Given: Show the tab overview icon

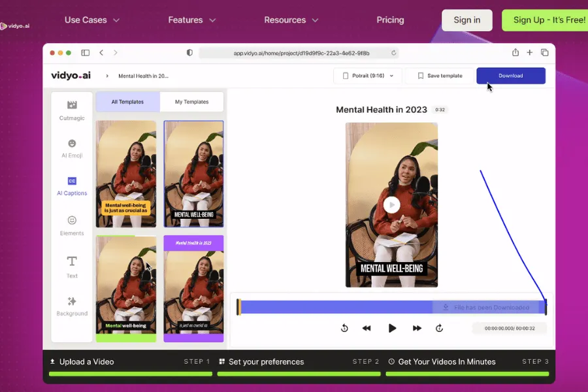Looking at the screenshot, I should tap(544, 52).
